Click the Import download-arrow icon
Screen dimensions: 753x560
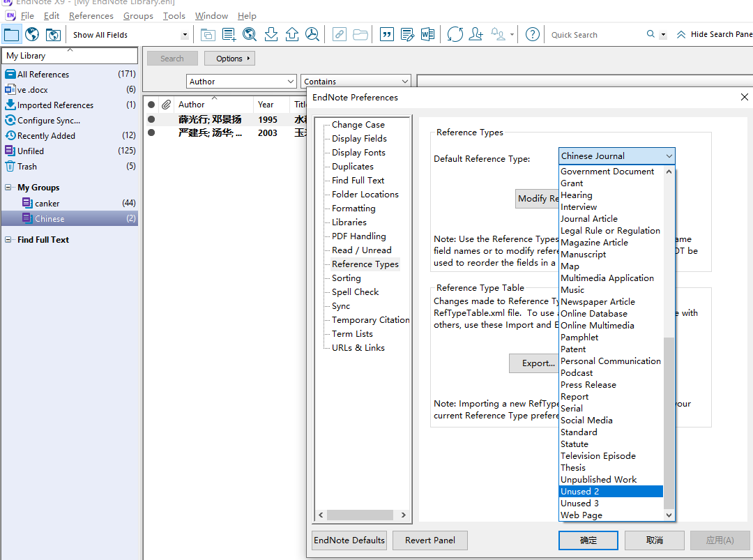pyautogui.click(x=271, y=35)
